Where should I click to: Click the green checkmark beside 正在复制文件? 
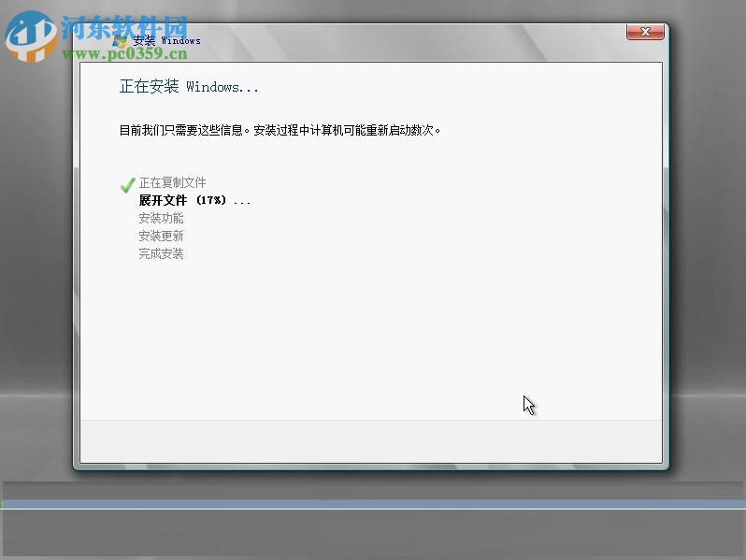[127, 184]
